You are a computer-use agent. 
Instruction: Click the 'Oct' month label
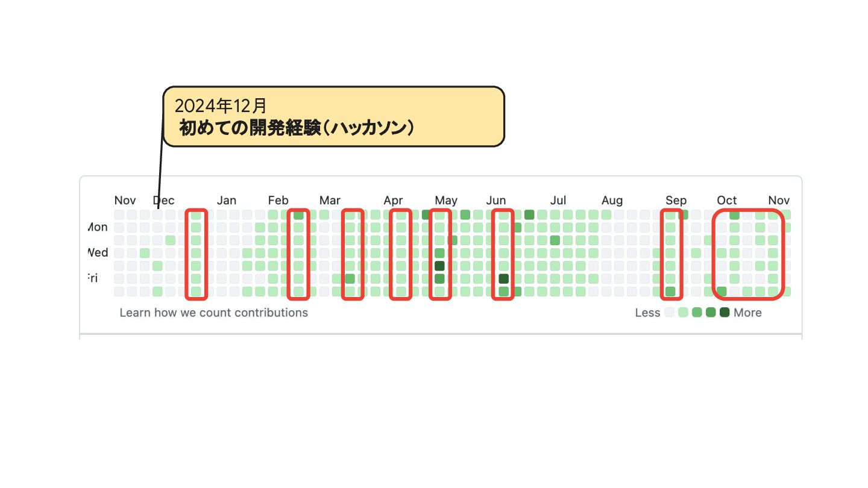[x=727, y=201]
